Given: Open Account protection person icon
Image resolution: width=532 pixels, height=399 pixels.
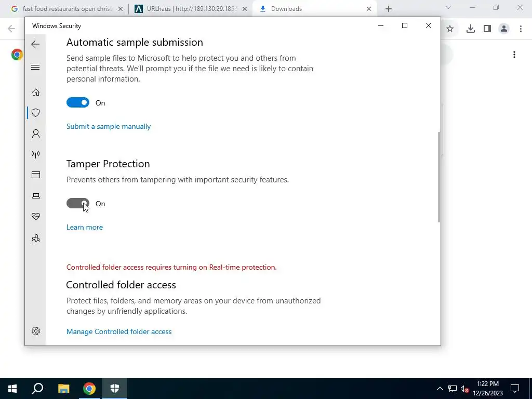Looking at the screenshot, I should point(36,134).
